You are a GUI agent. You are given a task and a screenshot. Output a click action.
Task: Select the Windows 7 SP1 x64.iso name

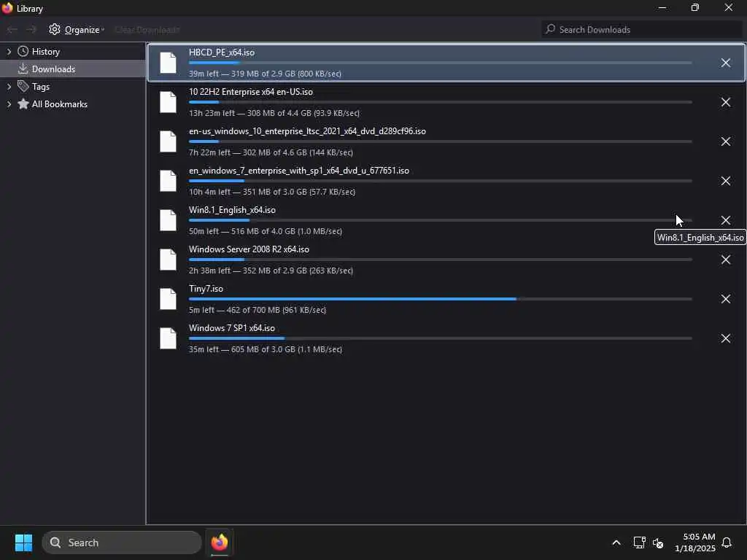[x=231, y=328]
